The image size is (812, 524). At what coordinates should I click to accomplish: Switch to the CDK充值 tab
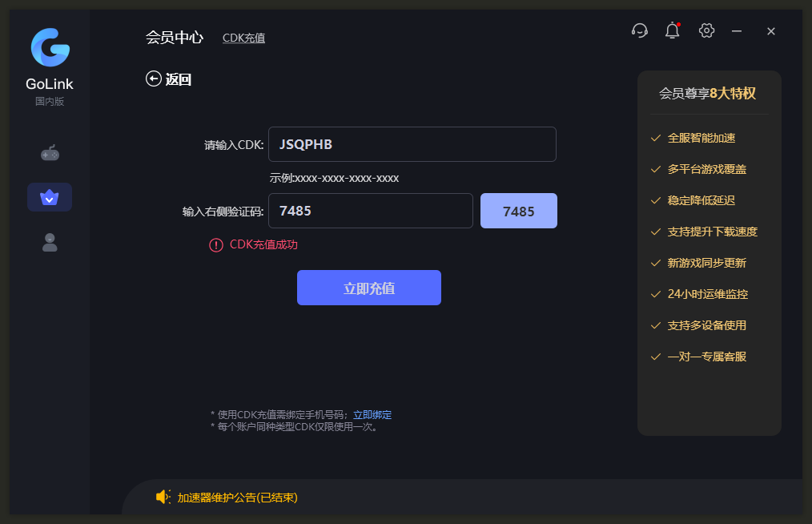[x=243, y=38]
